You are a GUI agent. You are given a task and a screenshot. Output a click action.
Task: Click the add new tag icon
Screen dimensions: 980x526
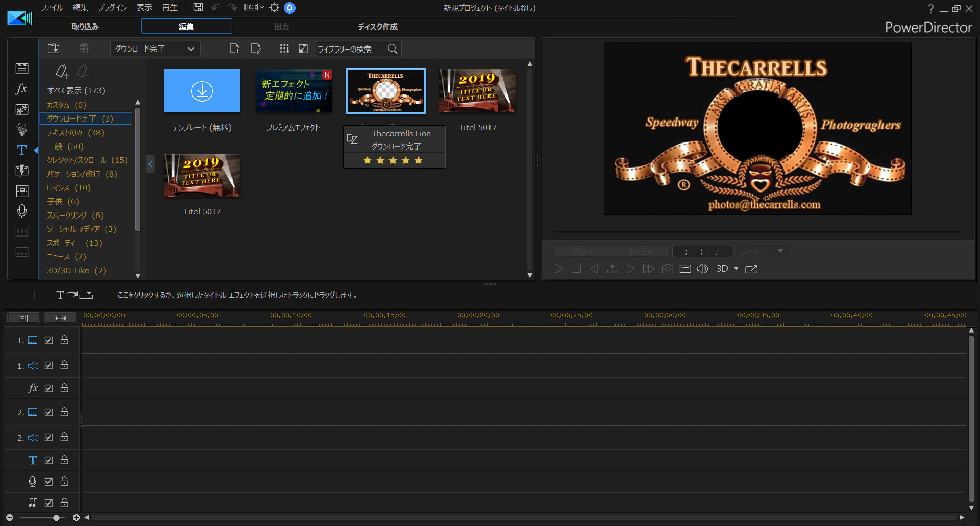tap(62, 71)
